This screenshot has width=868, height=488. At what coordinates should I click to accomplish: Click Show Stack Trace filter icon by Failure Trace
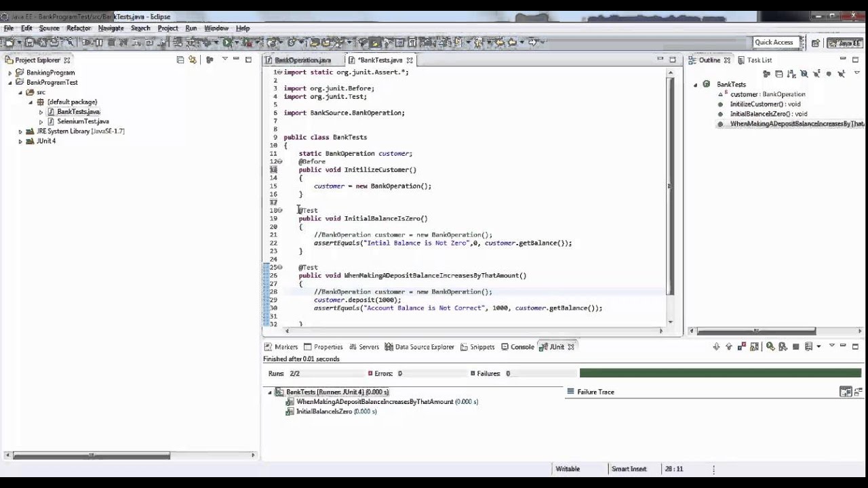[845, 392]
